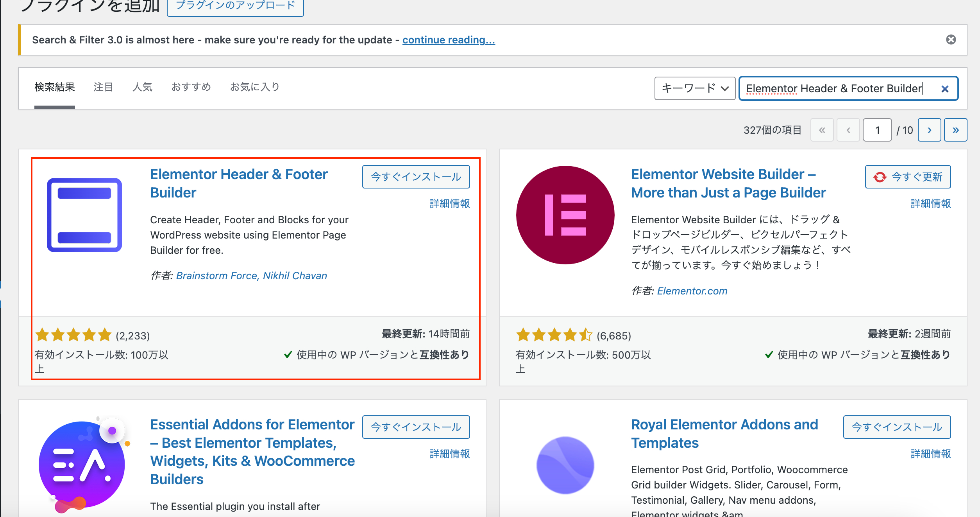Open the お気に入り tab
The height and width of the screenshot is (517, 980).
click(x=255, y=87)
